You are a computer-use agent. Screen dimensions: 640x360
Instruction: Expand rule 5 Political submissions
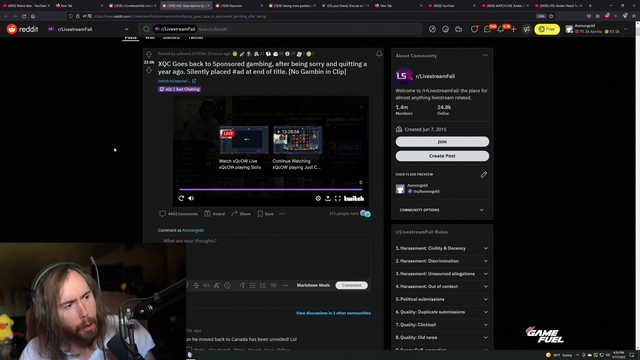(442, 299)
